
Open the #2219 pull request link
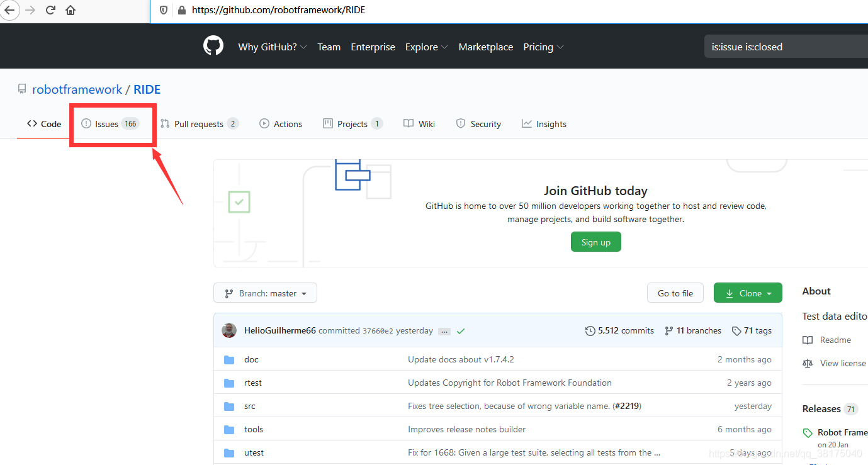coord(626,406)
